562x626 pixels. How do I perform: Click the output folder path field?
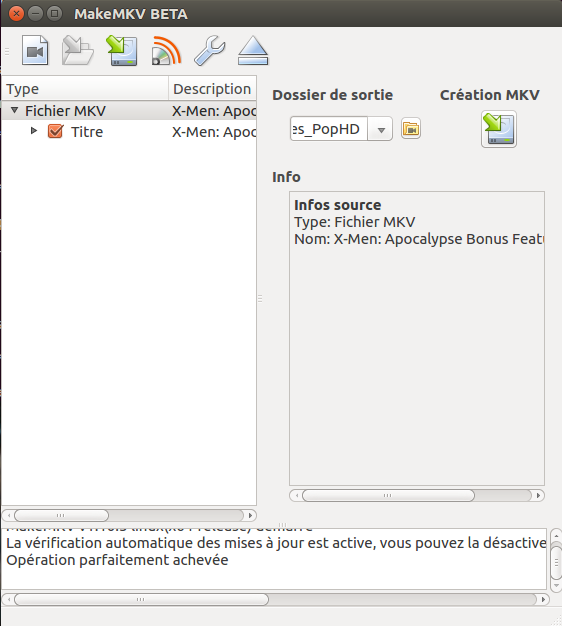328,129
